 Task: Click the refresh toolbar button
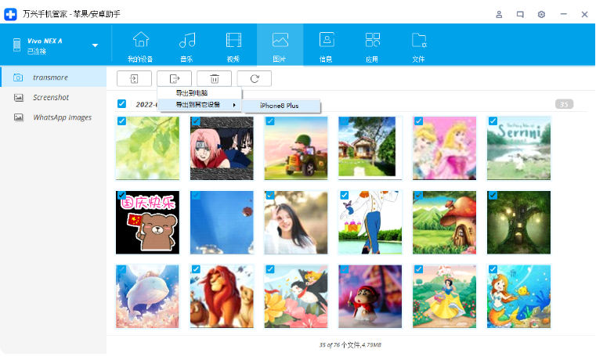coord(254,78)
